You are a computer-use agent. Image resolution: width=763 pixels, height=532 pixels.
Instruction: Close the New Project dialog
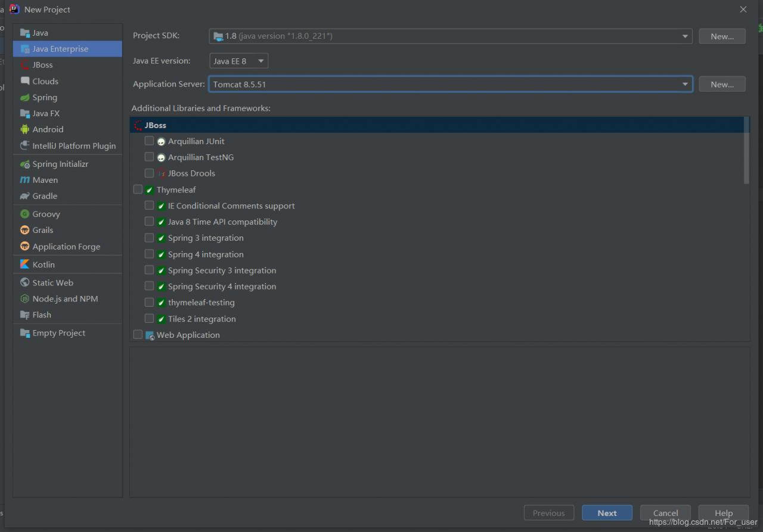tap(743, 10)
